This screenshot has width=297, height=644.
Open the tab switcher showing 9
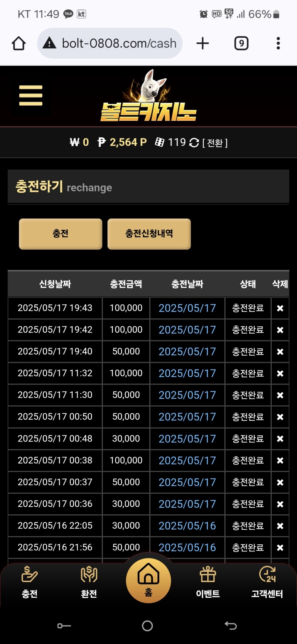(x=242, y=43)
